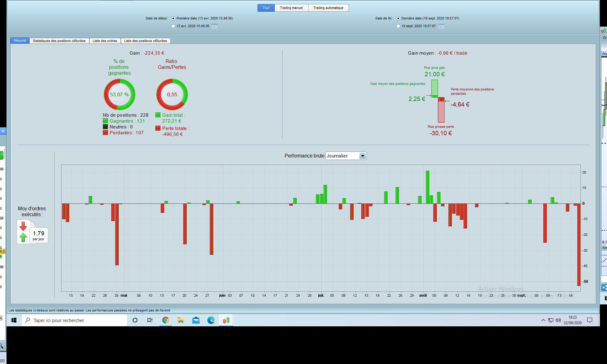Select custom end date 18 sept. radio button
Viewport: 607px width, 364px height.
tap(398, 26)
